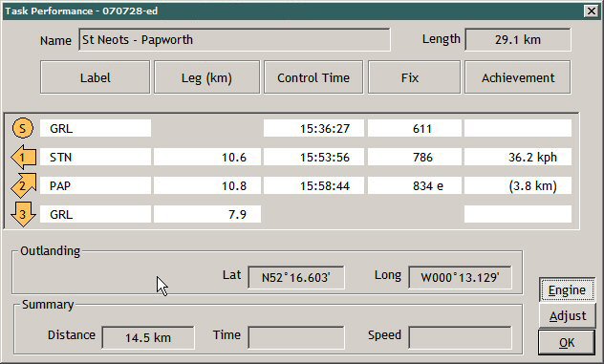The image size is (604, 364).
Task: Click the empty Summary Time field
Action: [296, 337]
